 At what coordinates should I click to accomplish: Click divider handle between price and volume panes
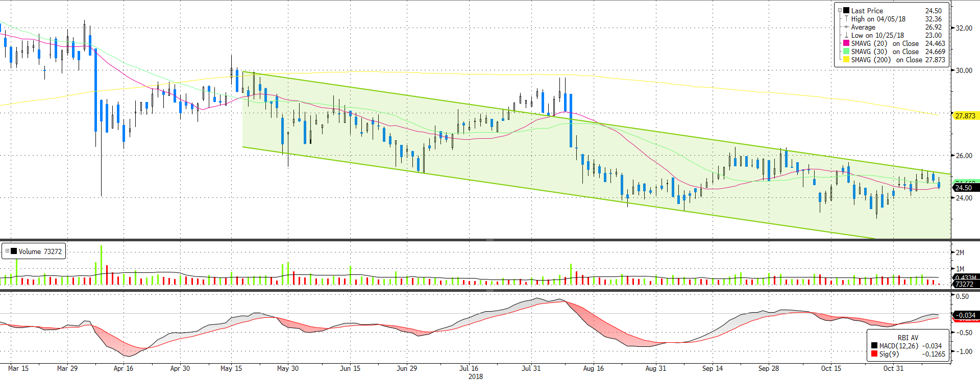(490, 240)
